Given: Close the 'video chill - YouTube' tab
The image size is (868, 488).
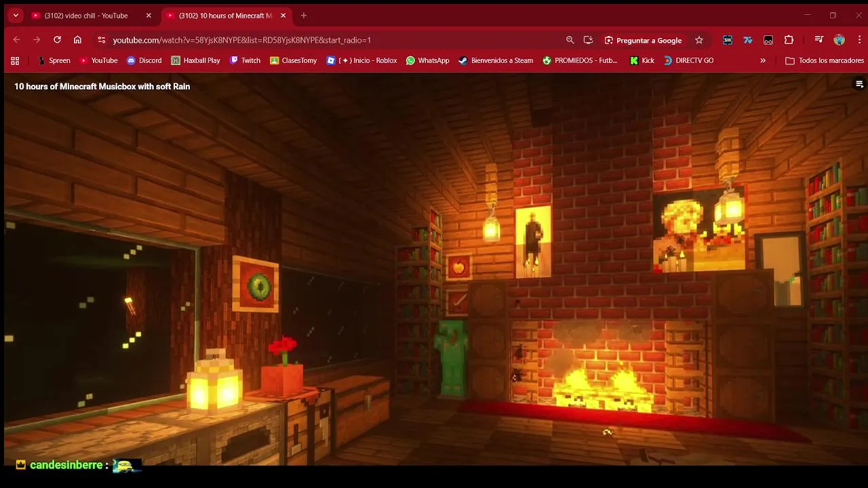Looking at the screenshot, I should coord(149,16).
